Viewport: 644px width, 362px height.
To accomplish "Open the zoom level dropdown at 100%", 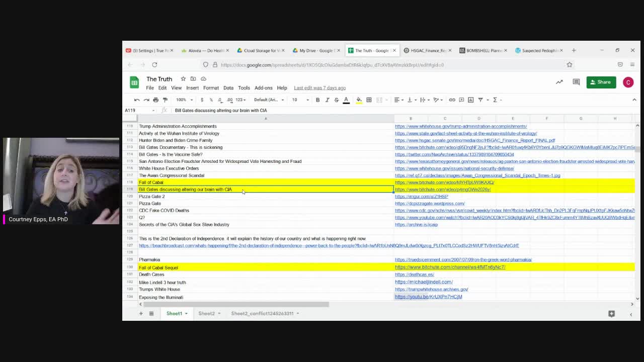I will coord(184,100).
